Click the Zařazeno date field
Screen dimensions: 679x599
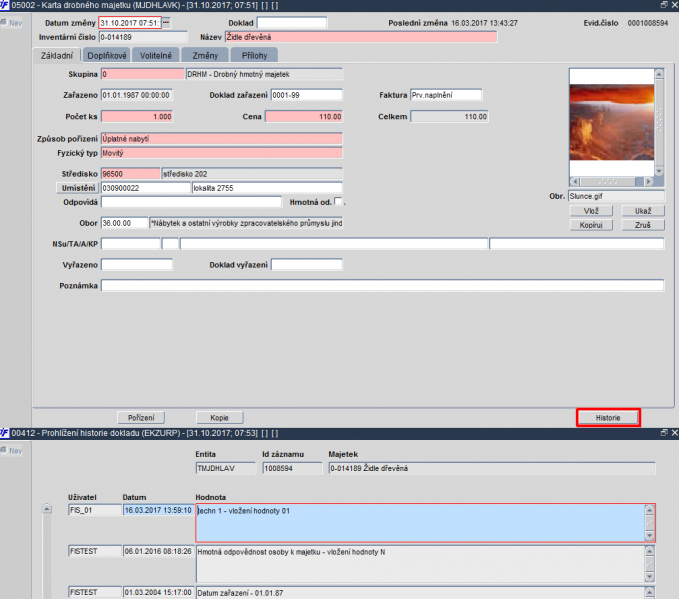137,95
